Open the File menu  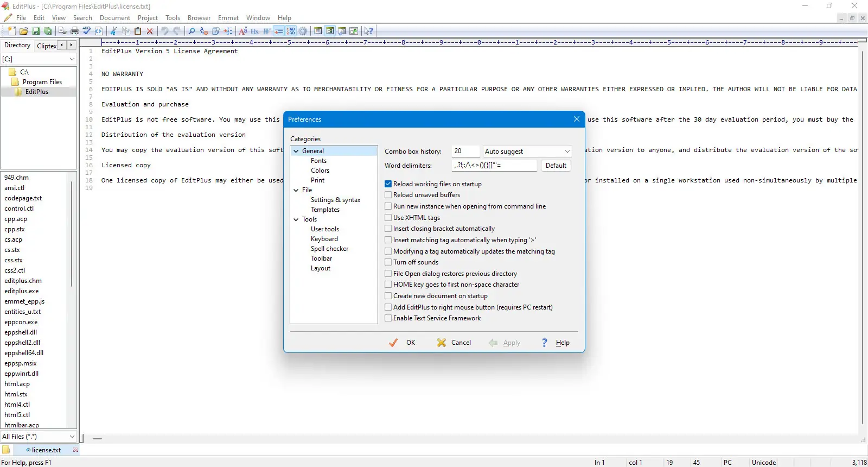[x=21, y=18]
